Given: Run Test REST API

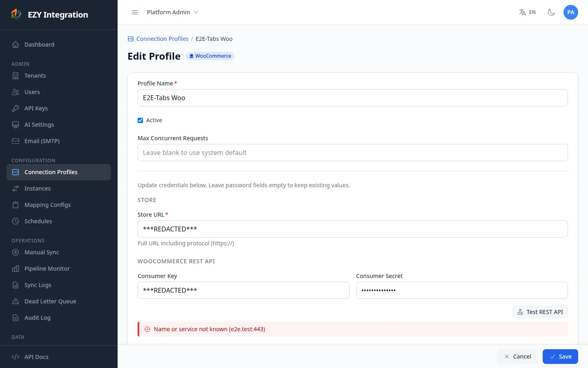Looking at the screenshot, I should pyautogui.click(x=540, y=312).
